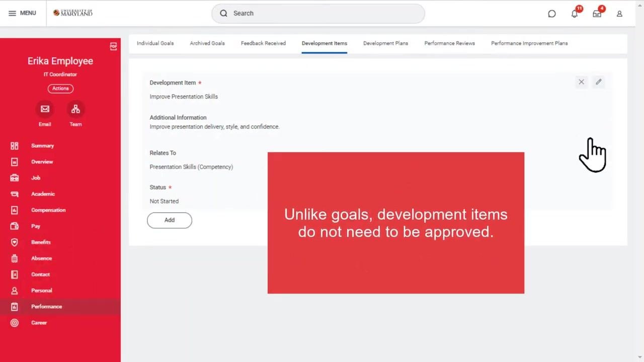
Task: Click the Absence sidebar icon
Action: [15, 258]
